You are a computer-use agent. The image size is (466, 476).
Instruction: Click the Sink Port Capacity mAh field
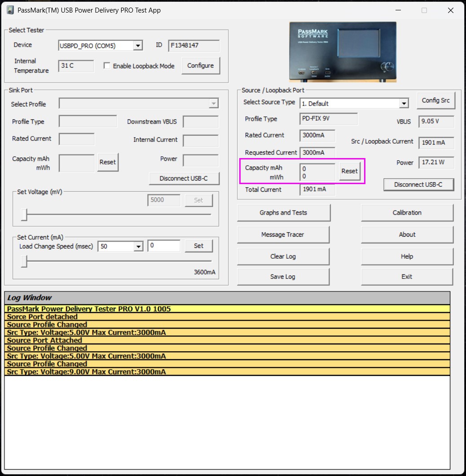click(76, 163)
